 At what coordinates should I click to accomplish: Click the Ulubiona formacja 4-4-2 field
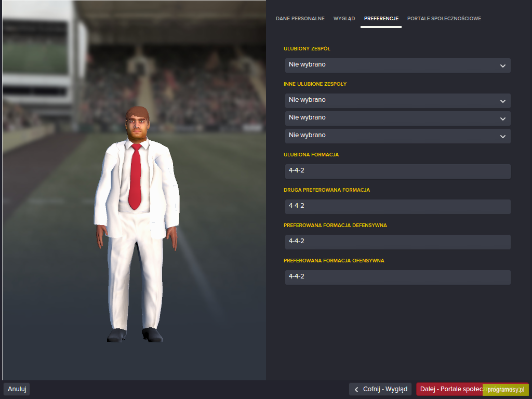point(397,171)
